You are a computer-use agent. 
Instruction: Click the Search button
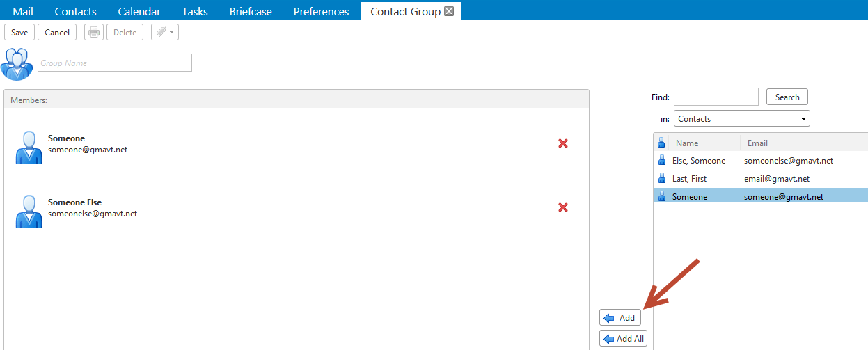(787, 97)
